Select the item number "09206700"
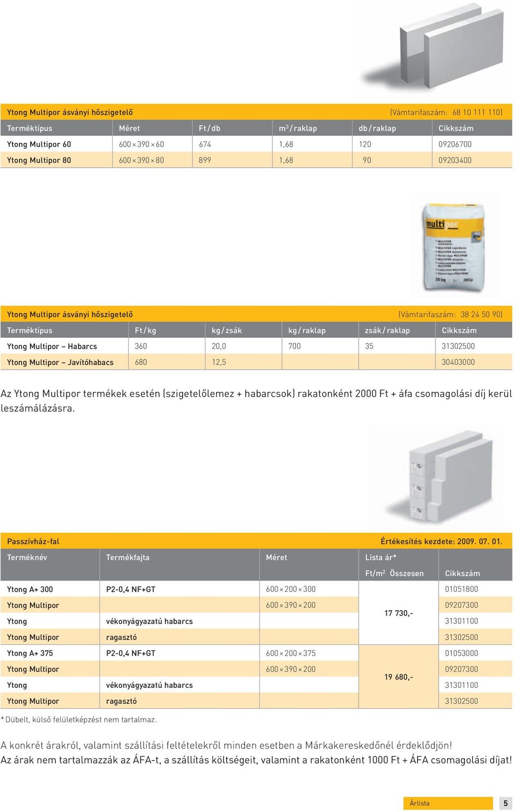The width and height of the screenshot is (516, 812). click(455, 144)
